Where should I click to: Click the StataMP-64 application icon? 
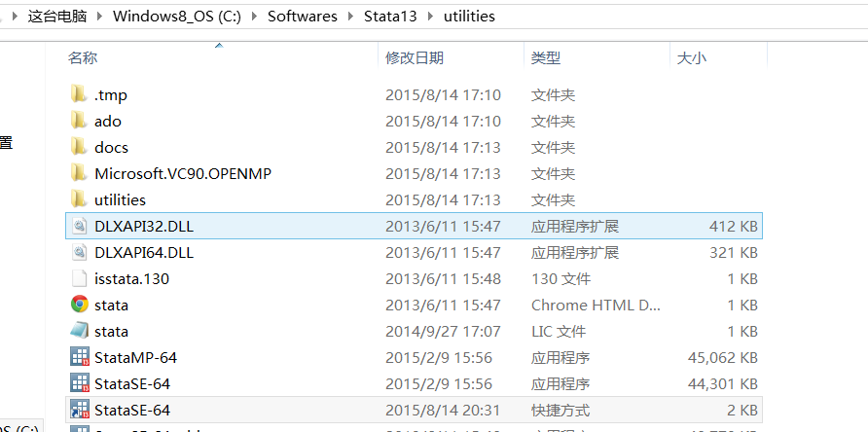80,357
